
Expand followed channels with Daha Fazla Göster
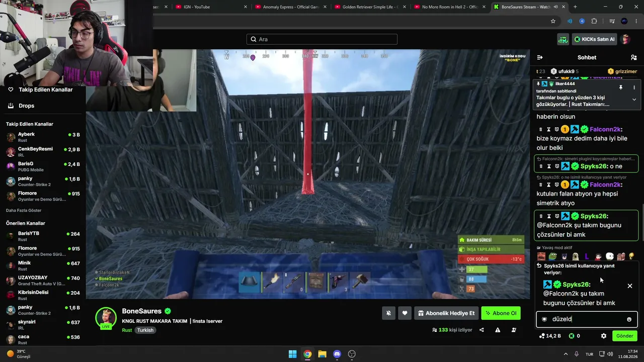tap(24, 210)
